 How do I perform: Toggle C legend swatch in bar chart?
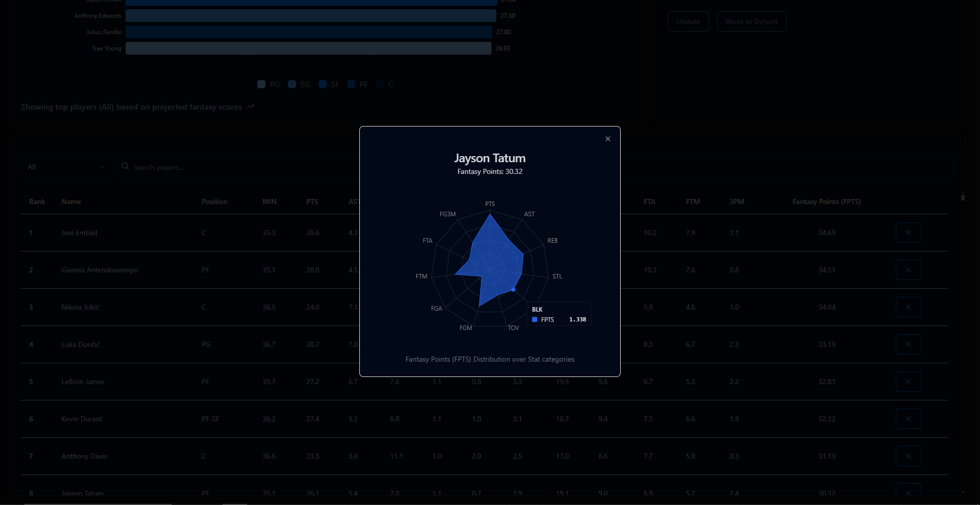point(380,84)
